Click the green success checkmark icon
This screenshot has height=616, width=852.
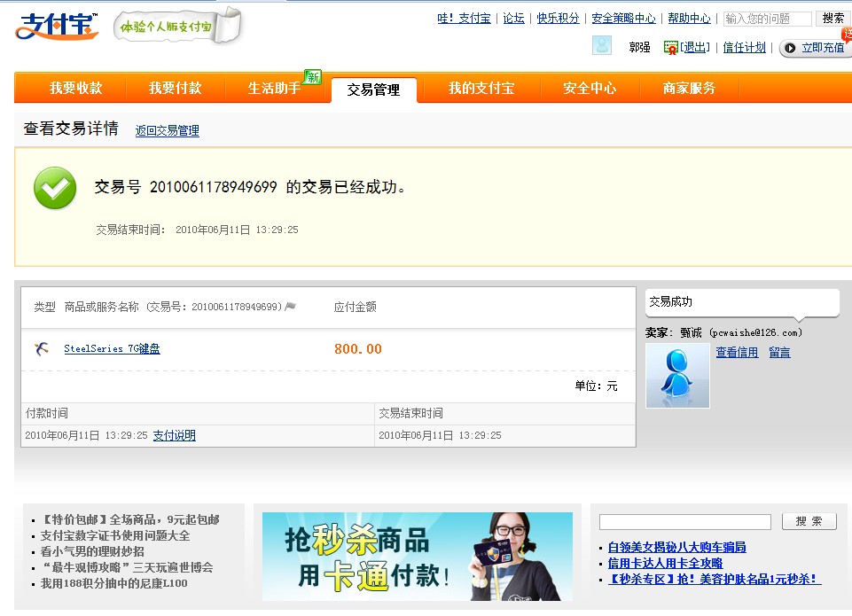coord(55,188)
